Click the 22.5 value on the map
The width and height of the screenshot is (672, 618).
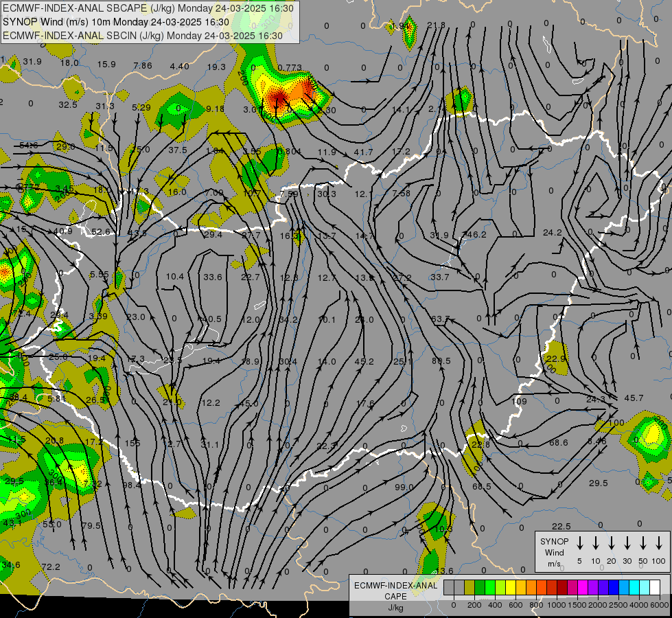pyautogui.click(x=561, y=526)
